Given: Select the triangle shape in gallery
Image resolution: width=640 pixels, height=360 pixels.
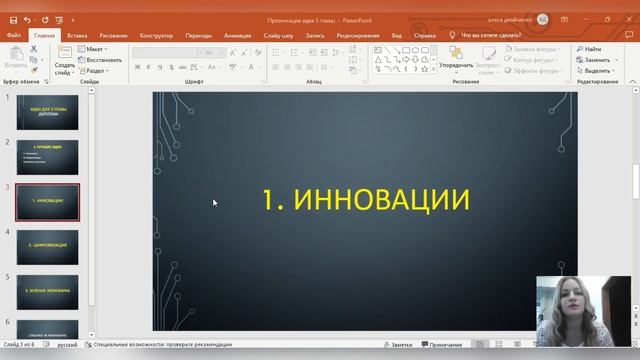Looking at the screenshot, I should 378,60.
